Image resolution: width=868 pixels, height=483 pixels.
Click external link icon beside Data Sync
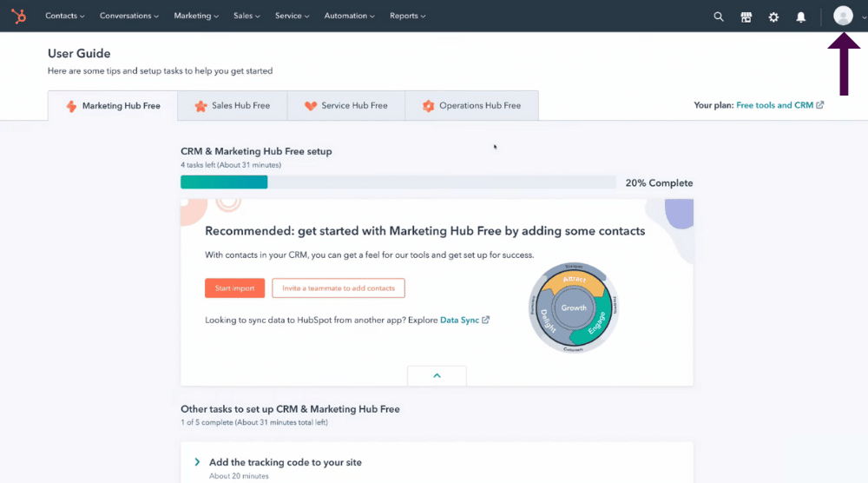tap(485, 320)
